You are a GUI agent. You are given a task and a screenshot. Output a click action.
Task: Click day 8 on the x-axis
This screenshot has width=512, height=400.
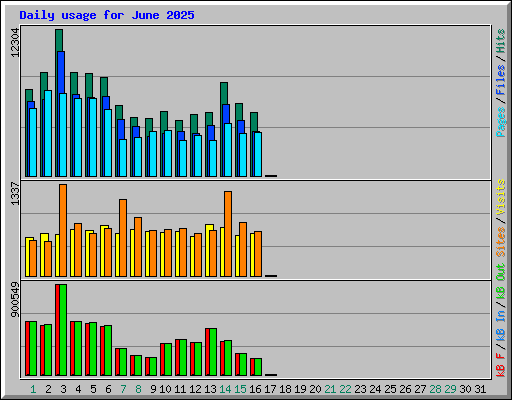(138, 389)
